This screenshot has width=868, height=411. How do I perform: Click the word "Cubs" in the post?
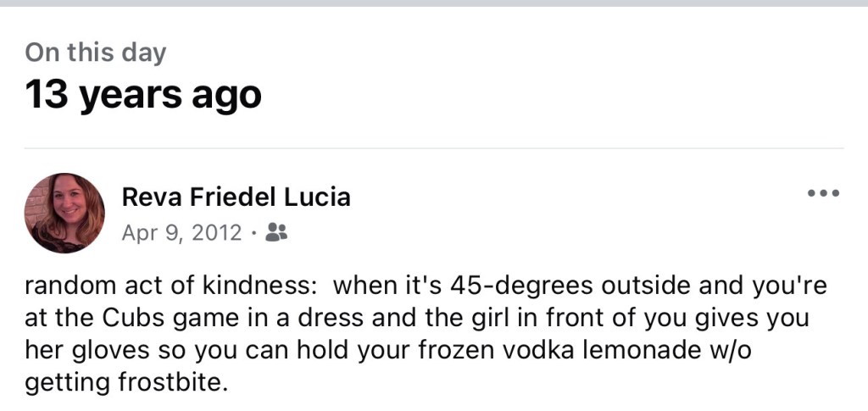[136, 318]
